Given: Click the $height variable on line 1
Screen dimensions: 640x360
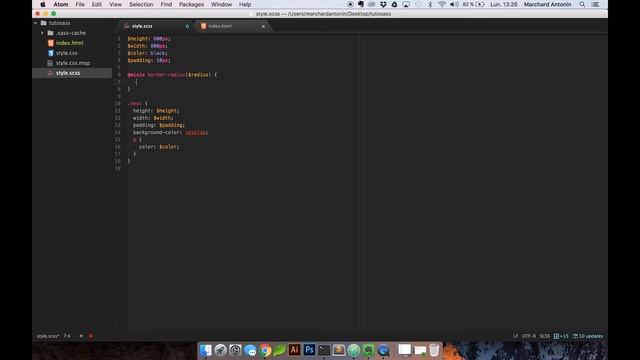Looking at the screenshot, I should pos(138,39).
